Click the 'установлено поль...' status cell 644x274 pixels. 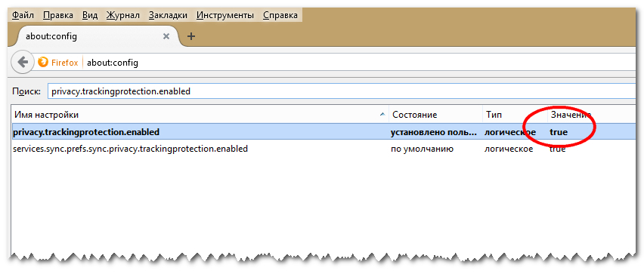(x=434, y=133)
